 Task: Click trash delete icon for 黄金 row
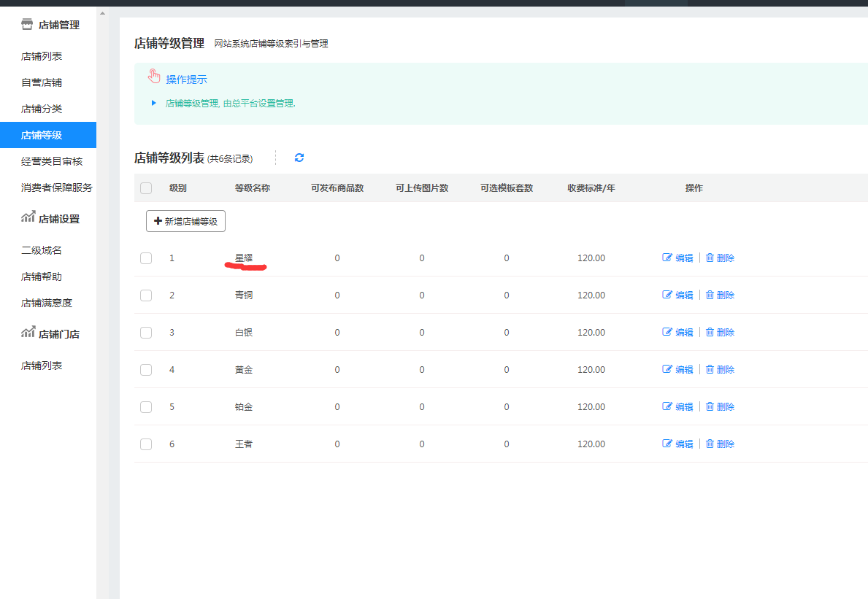pyautogui.click(x=710, y=369)
